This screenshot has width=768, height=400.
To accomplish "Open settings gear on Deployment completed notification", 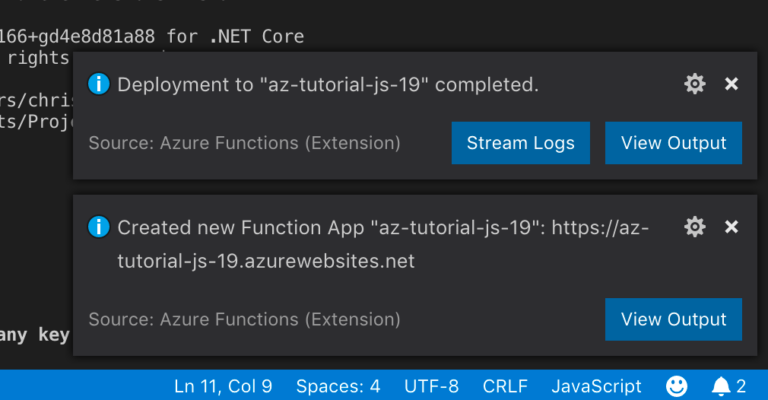I will [x=695, y=85].
